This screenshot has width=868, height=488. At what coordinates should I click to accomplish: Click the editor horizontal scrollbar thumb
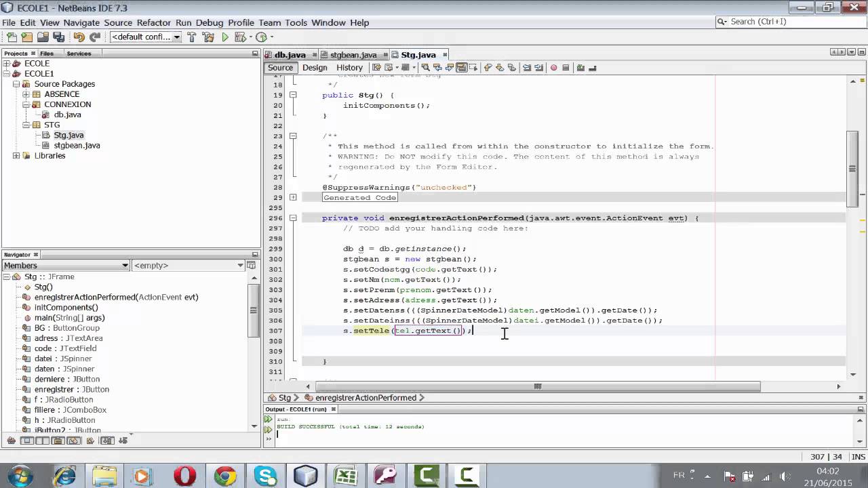point(537,386)
